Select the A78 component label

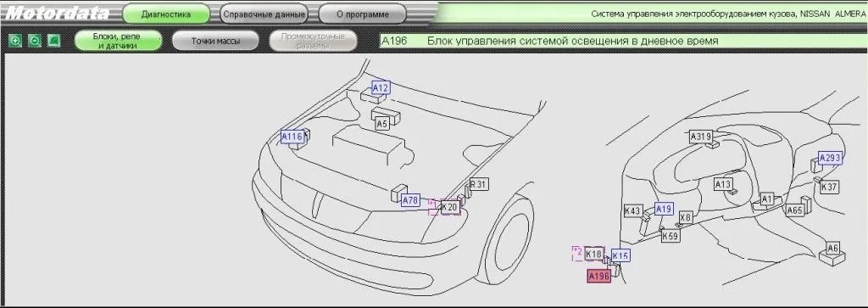point(410,200)
